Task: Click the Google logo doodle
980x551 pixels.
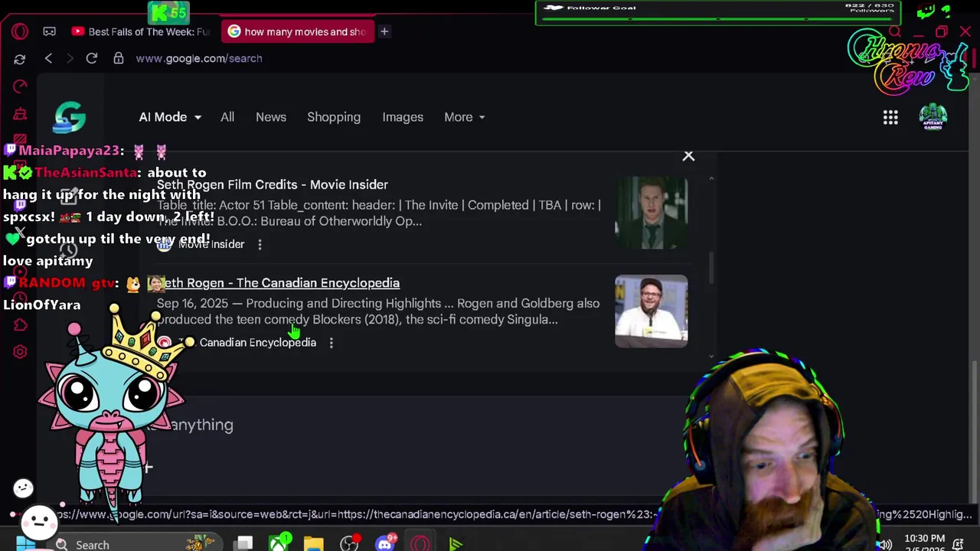Action: tap(70, 117)
